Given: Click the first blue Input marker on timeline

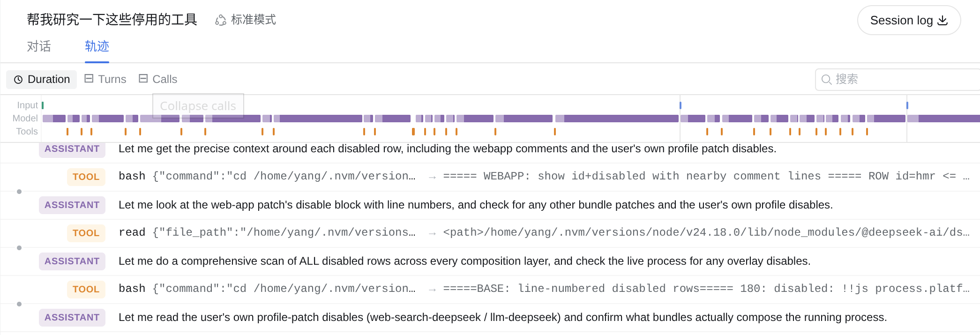Looking at the screenshot, I should point(680,105).
